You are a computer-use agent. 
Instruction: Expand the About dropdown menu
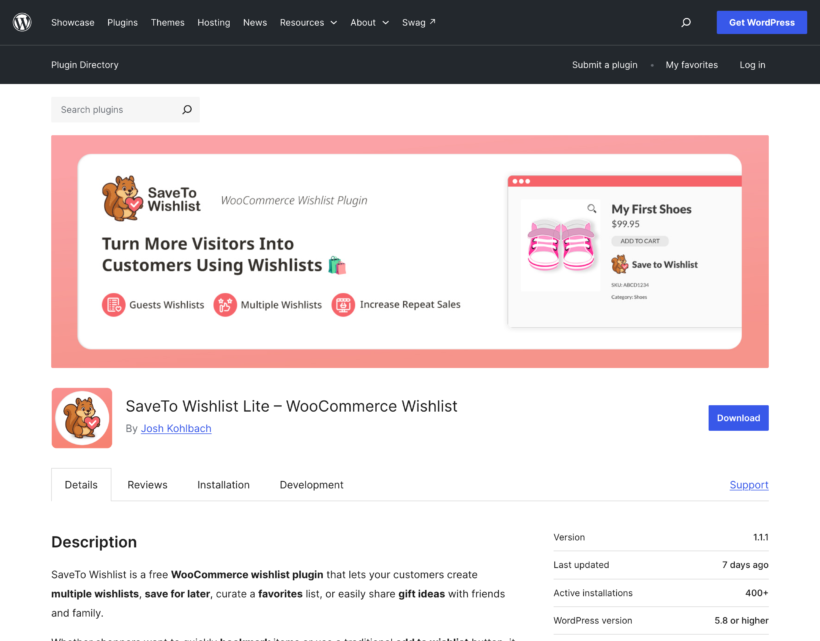click(369, 22)
